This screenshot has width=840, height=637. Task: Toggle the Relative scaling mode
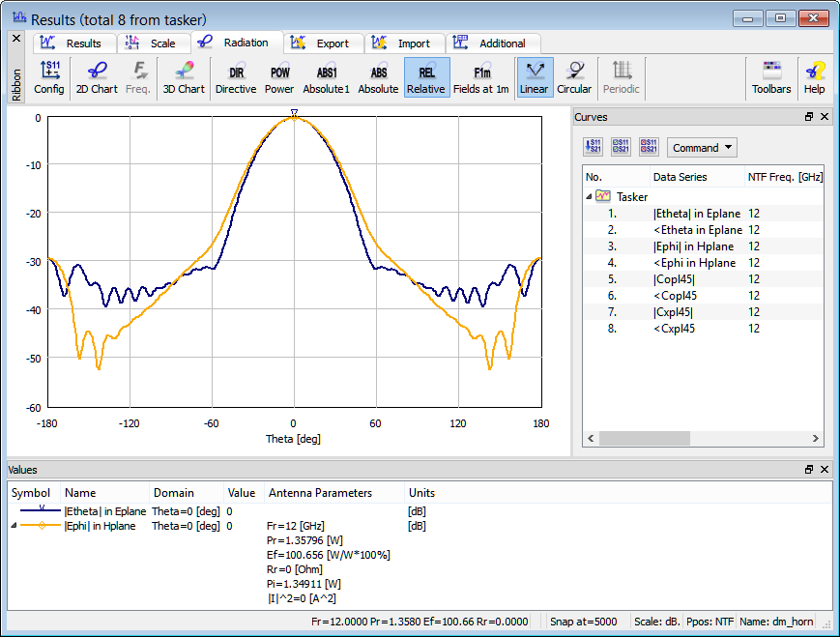tap(425, 77)
